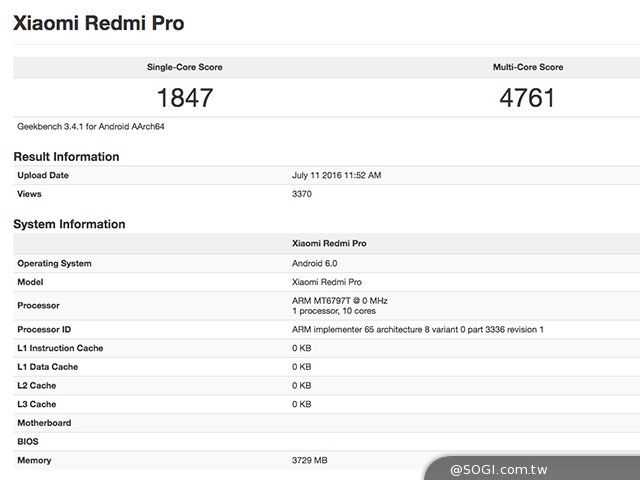Click the single-core score value 1847
This screenshot has height=480, width=640.
(185, 98)
